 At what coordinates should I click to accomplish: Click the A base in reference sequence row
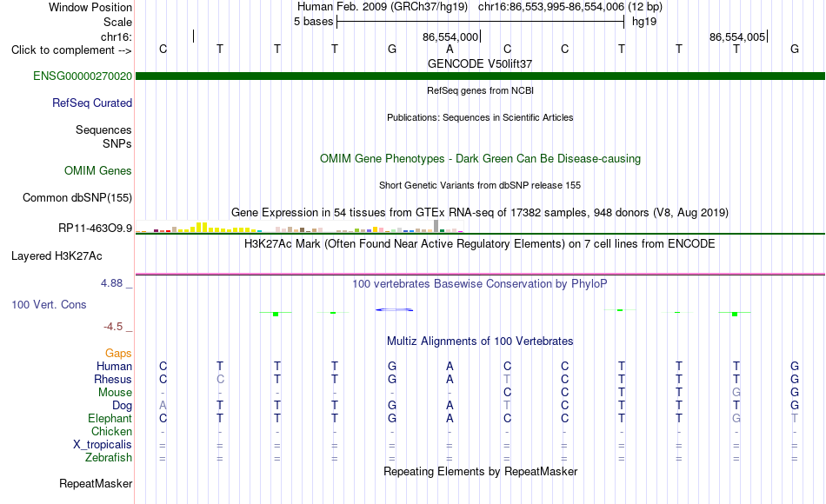450,49
